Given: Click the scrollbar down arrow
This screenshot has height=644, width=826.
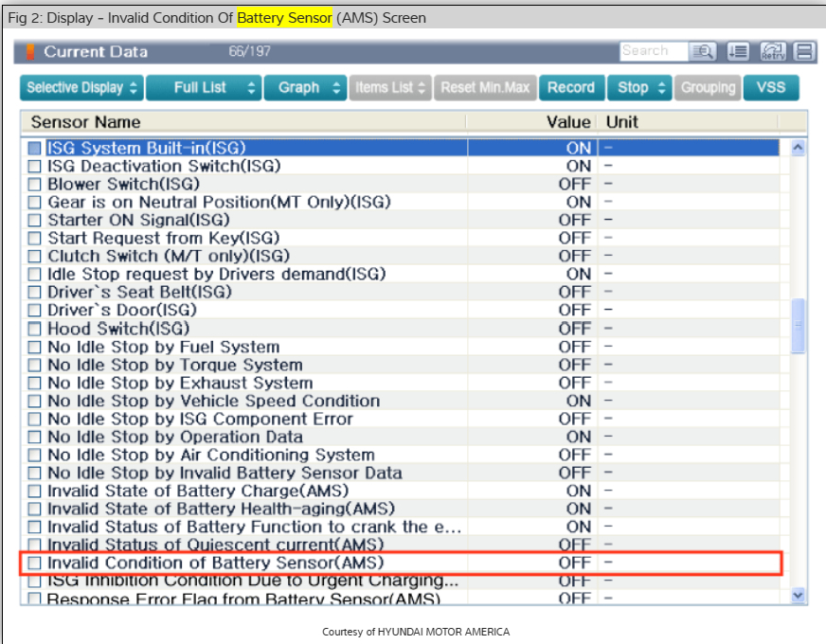Looking at the screenshot, I should click(798, 595).
